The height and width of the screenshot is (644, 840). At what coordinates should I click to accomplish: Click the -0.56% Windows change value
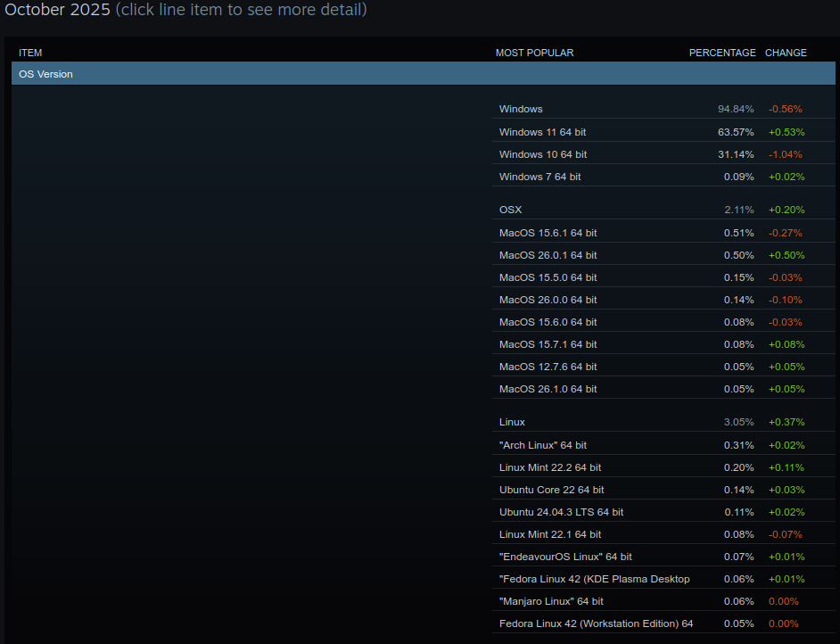(786, 109)
